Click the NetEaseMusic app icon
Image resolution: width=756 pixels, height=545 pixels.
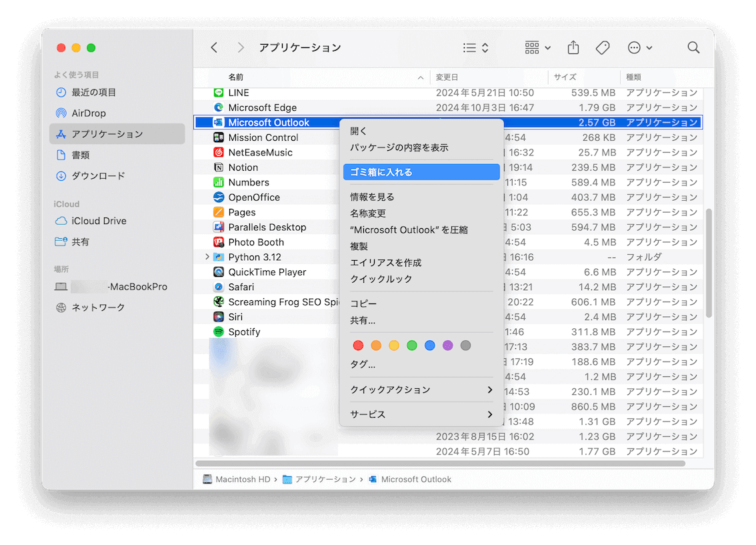click(x=219, y=152)
